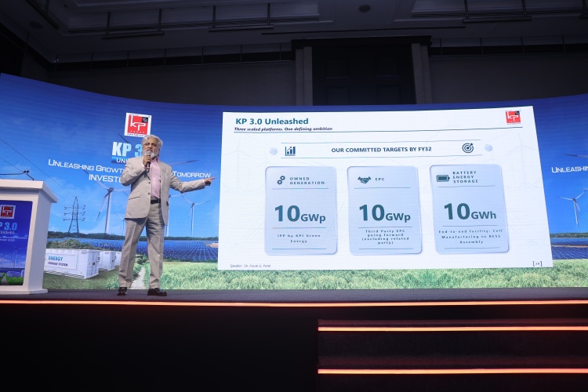588x392 pixels.
Task: Click the gears icon on Owned Generation card
Action: pyautogui.click(x=281, y=180)
